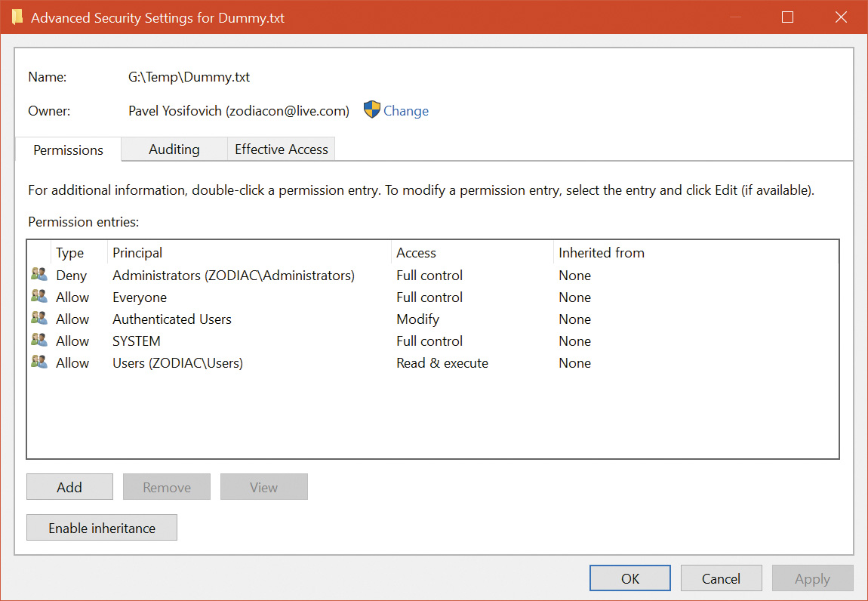Click the group icon beside Users entry
The width and height of the screenshot is (868, 601).
39,362
